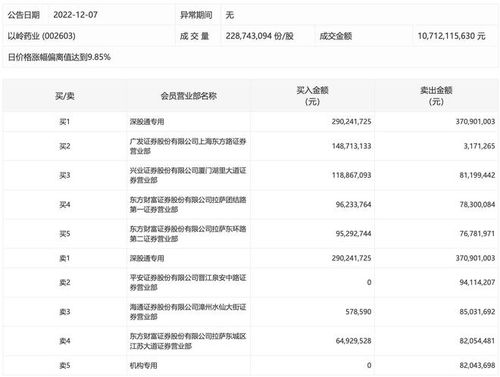Click buy amount 64,929,528
This screenshot has width=500, height=377.
353,341
